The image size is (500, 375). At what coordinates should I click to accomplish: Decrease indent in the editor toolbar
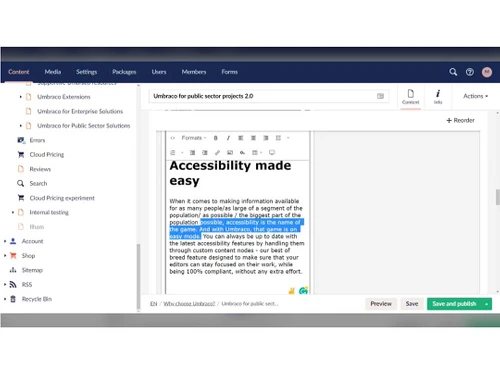[192, 153]
